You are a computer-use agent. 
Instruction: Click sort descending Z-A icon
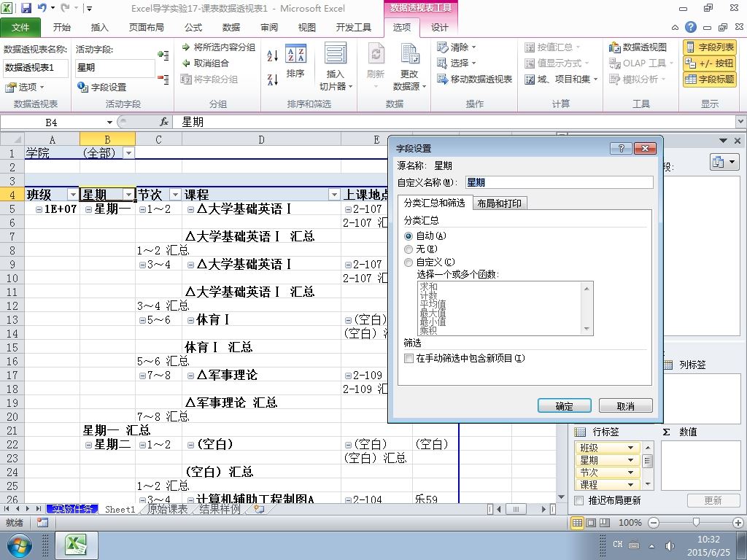click(x=273, y=79)
